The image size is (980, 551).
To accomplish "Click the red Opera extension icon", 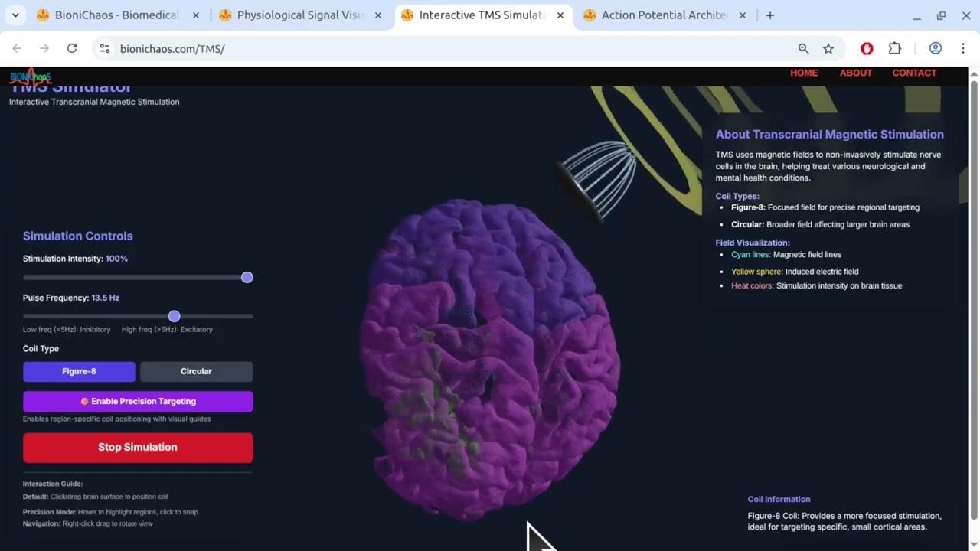I will [x=867, y=48].
